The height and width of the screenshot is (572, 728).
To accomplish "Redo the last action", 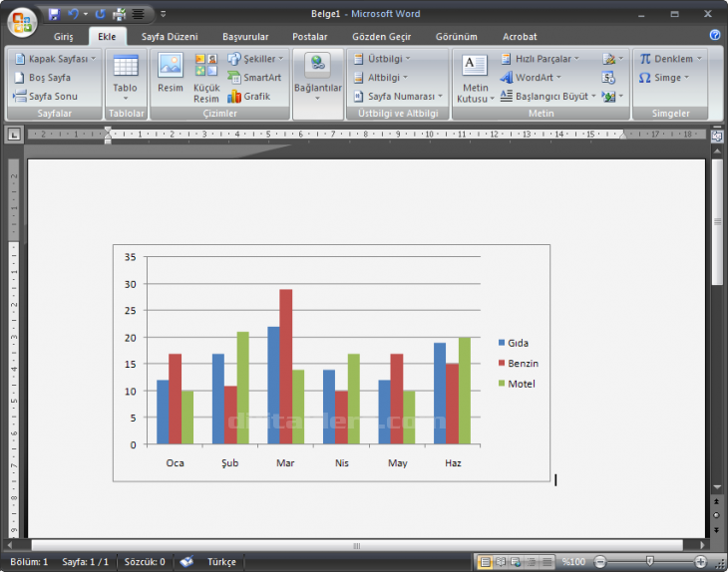I will pyautogui.click(x=101, y=14).
